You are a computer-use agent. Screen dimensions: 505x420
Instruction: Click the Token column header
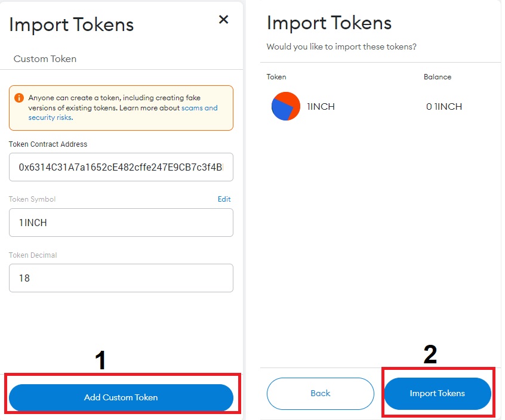(276, 77)
